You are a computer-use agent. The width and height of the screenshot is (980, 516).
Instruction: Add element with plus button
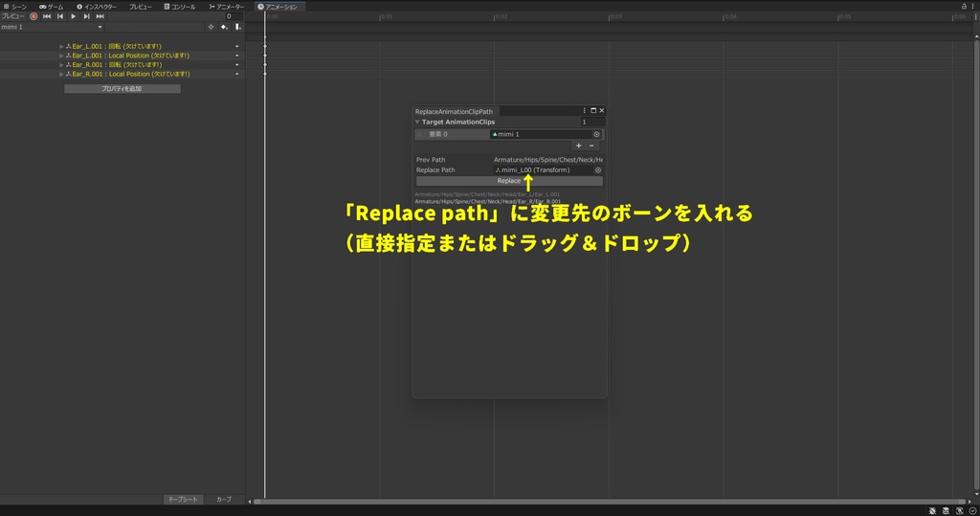(579, 146)
